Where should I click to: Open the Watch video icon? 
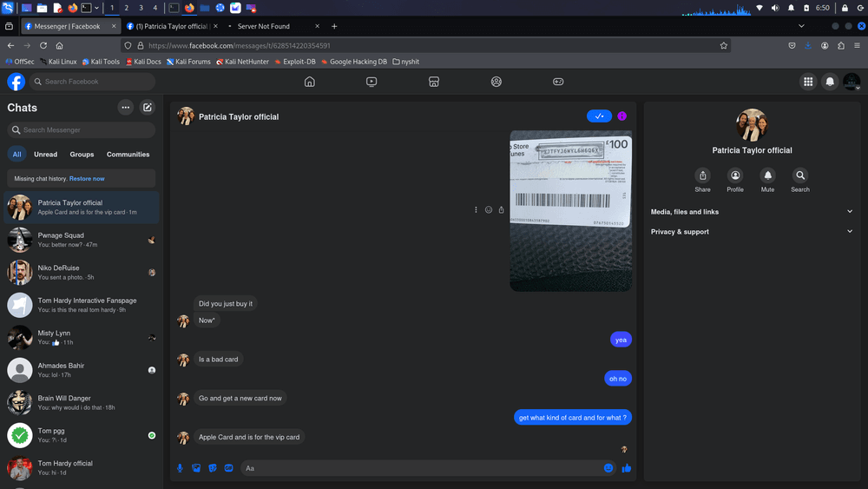(x=372, y=82)
